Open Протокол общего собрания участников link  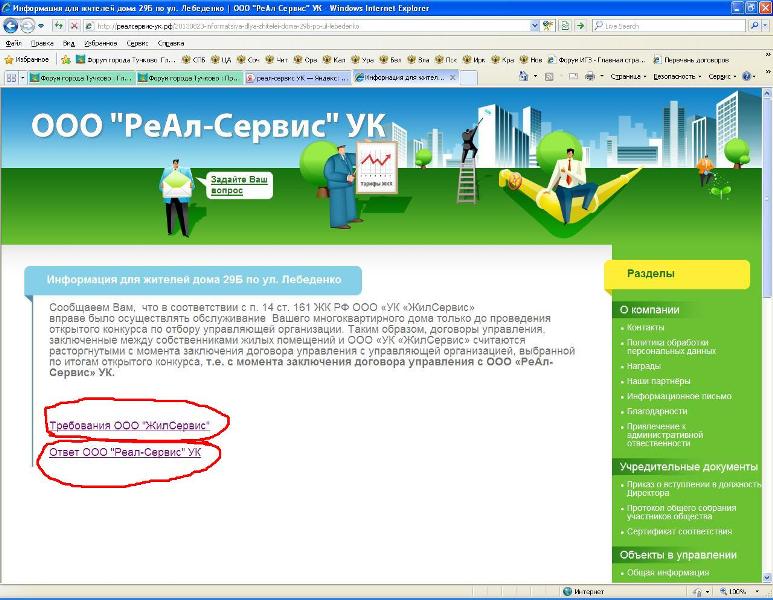click(681, 512)
